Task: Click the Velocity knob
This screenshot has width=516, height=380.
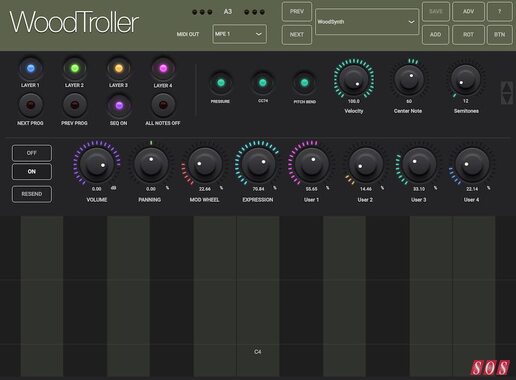Action: (x=354, y=79)
